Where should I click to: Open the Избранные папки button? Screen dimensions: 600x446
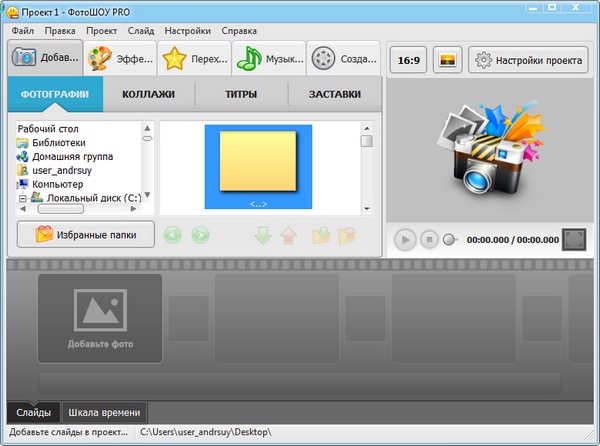coord(87,235)
